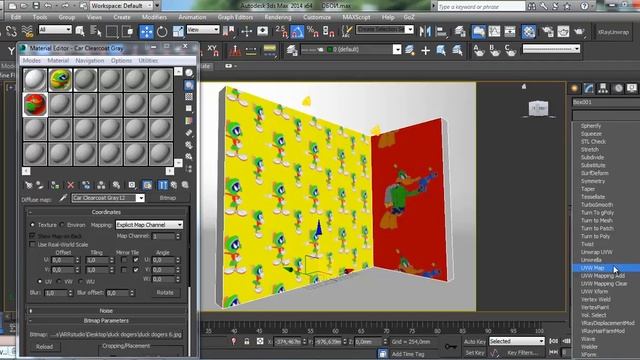Open the Car Clearcoat Gray map name dropdown
The height and width of the screenshot is (360, 640).
tap(108, 198)
